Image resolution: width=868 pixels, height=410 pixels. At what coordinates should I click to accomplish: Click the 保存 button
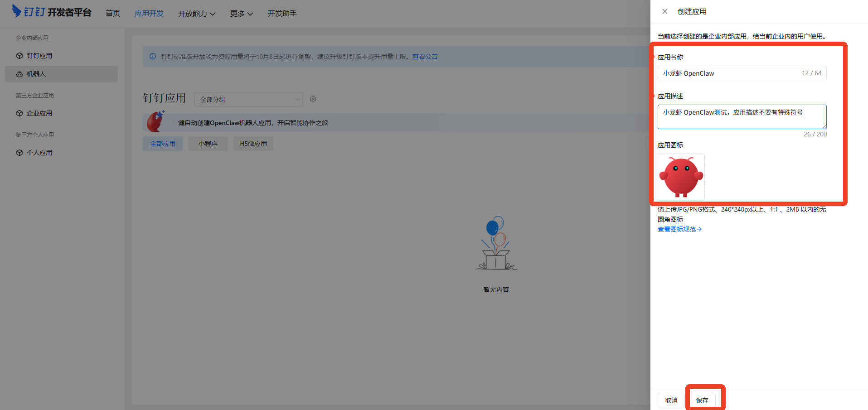pos(702,400)
